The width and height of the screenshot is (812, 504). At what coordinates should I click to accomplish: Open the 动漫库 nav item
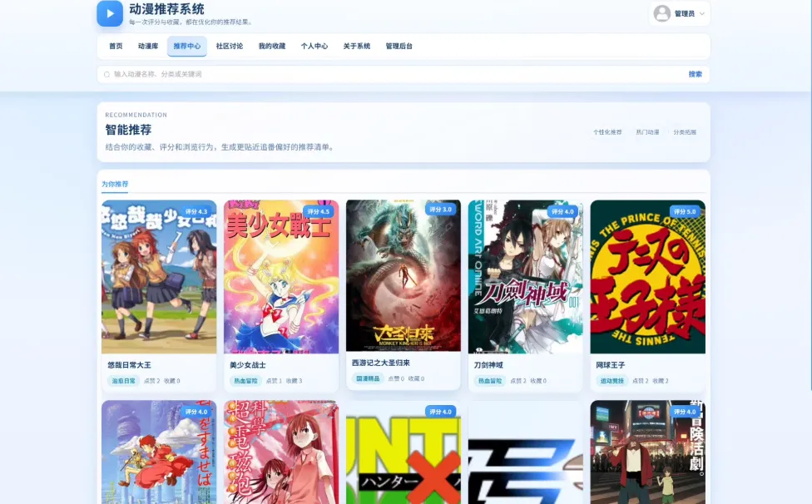148,46
